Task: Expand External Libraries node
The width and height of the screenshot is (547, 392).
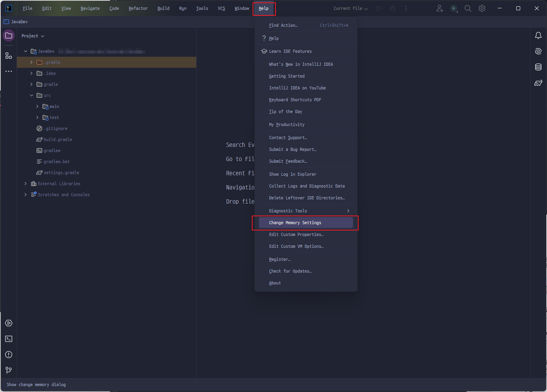Action: pos(26,184)
